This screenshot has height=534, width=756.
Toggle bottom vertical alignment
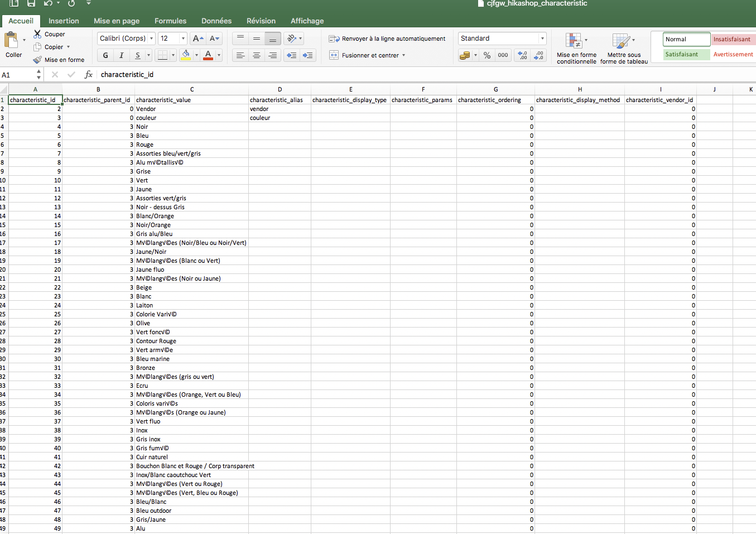click(273, 39)
